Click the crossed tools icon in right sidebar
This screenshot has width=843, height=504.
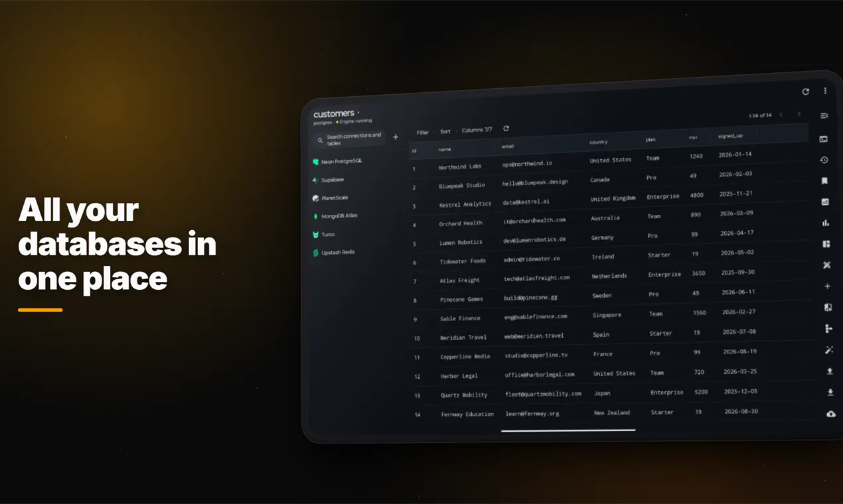click(827, 265)
